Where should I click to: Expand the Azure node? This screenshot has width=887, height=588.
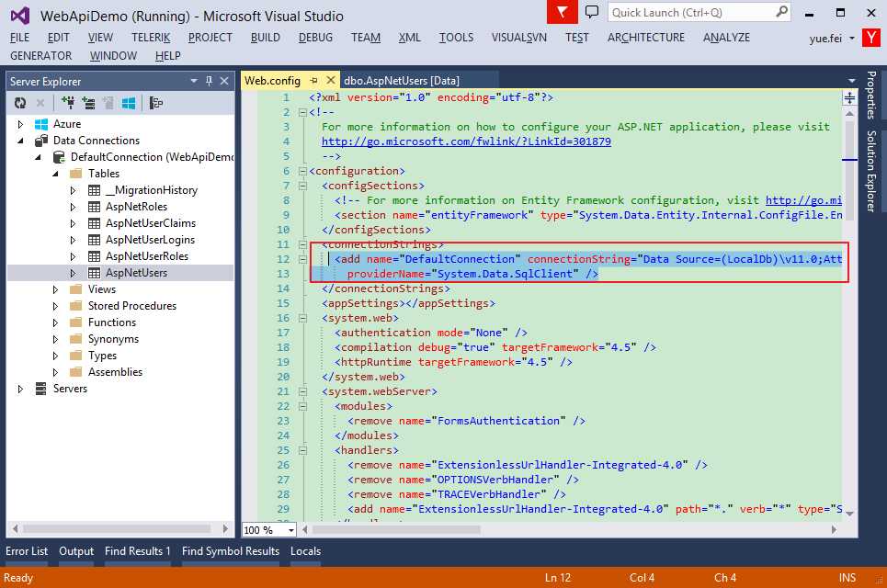click(20, 124)
